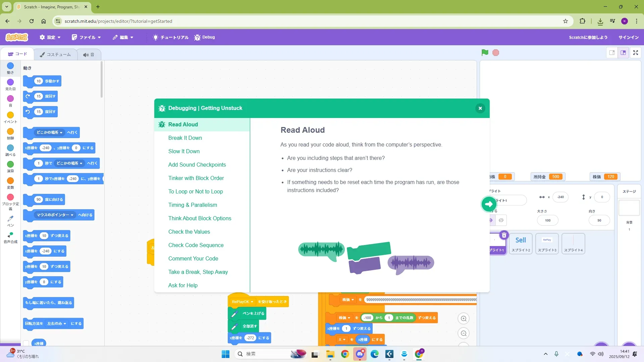Click the Ask for Help link

click(x=183, y=285)
